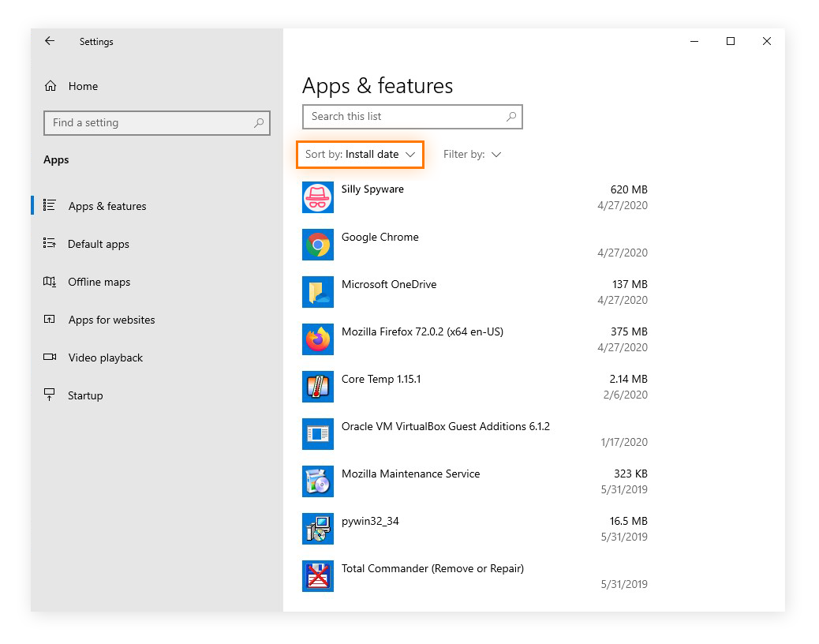
Task: Open the Default apps page
Action: [98, 245]
